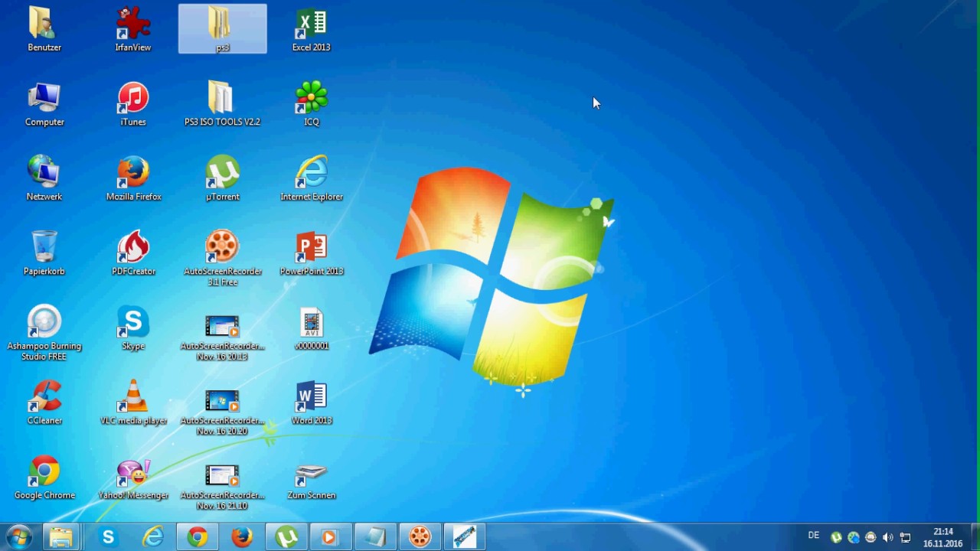Launch Yahoo! Messenger

[133, 472]
